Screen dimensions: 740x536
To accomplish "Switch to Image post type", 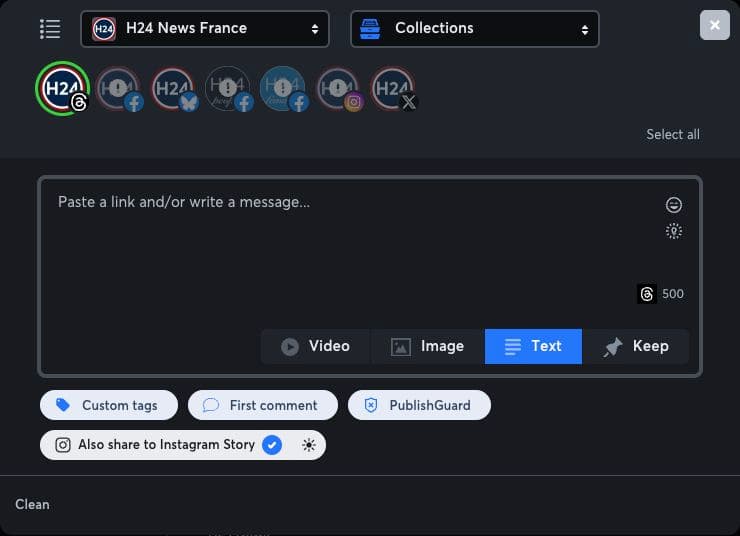I will point(428,346).
